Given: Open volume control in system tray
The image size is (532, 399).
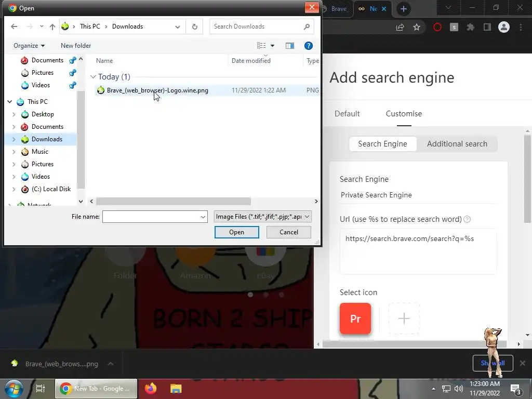Looking at the screenshot, I should [x=459, y=389].
